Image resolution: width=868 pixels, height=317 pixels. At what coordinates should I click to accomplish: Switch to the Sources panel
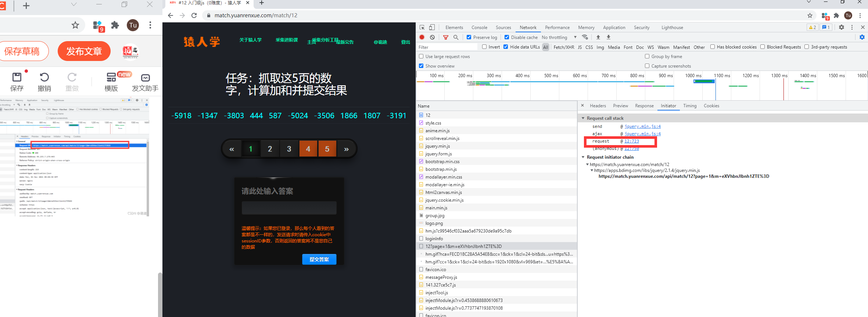(x=503, y=28)
